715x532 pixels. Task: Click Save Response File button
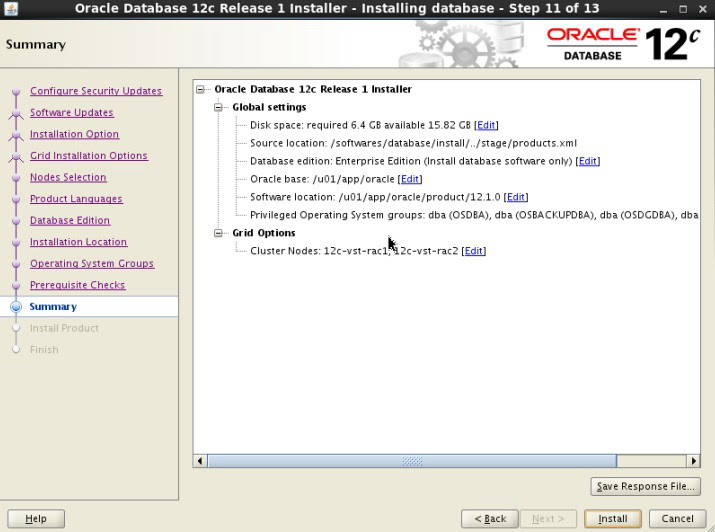[645, 486]
